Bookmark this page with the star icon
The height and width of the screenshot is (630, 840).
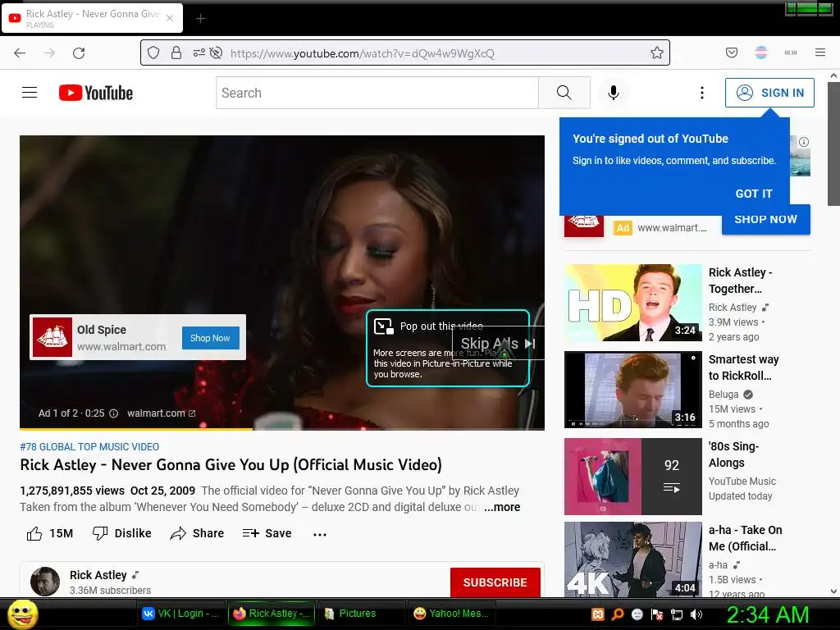pyautogui.click(x=657, y=52)
